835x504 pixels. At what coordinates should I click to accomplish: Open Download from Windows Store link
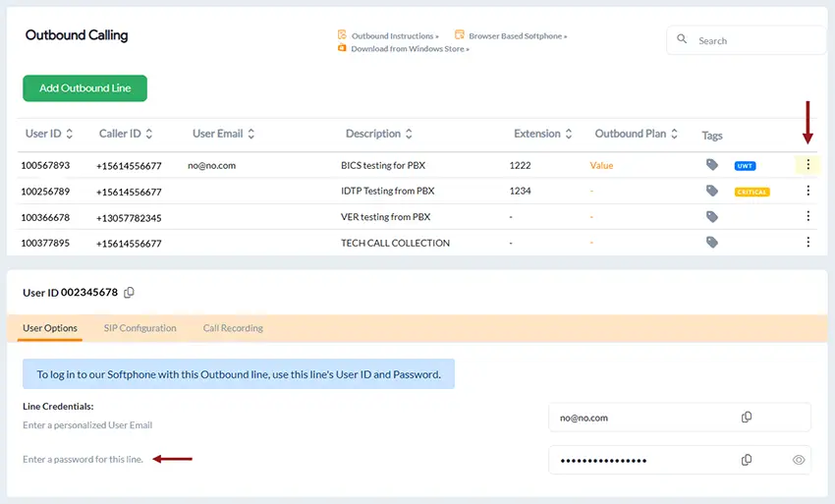[410, 49]
